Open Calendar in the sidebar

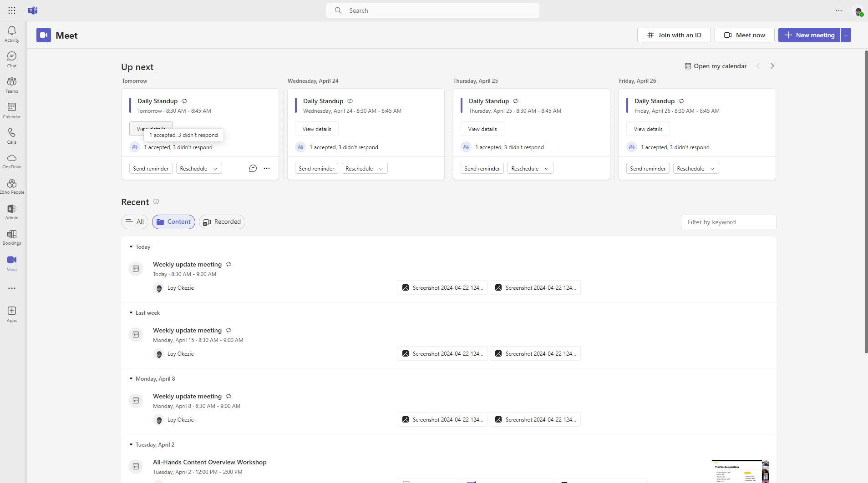12,111
